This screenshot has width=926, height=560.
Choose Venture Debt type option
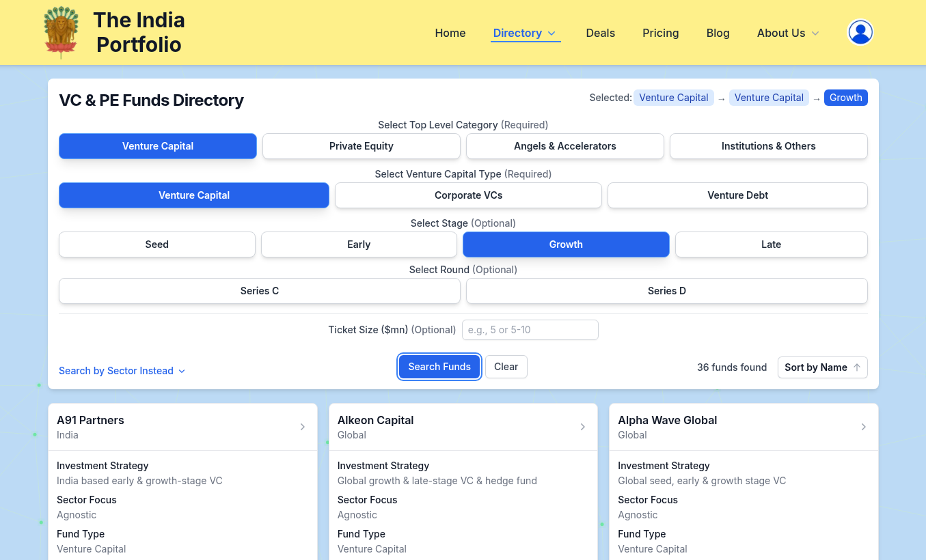737,195
